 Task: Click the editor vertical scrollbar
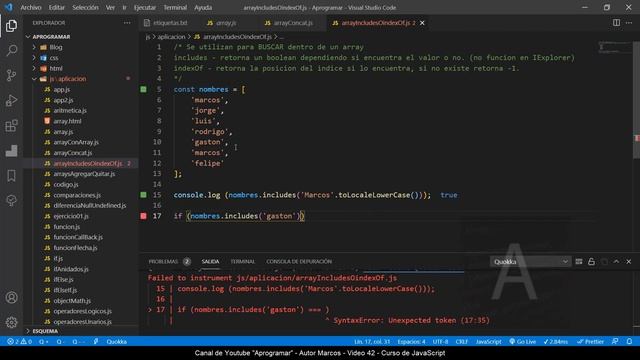[637, 100]
